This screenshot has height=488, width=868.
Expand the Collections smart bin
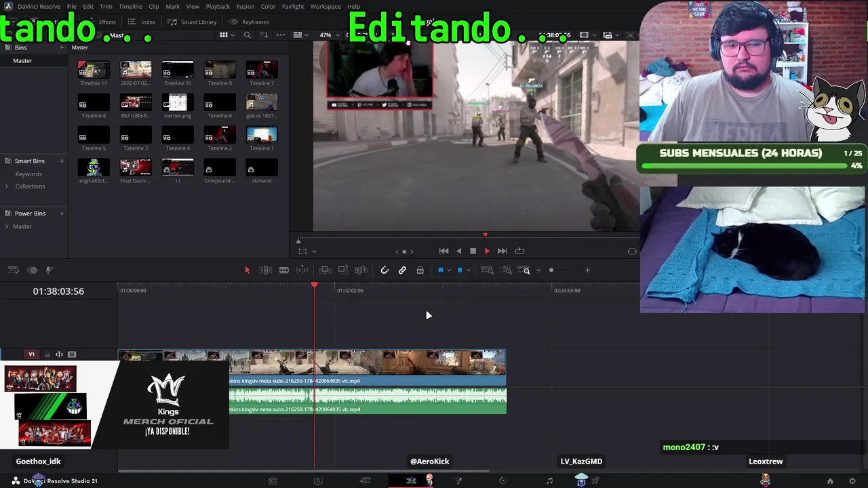point(7,186)
